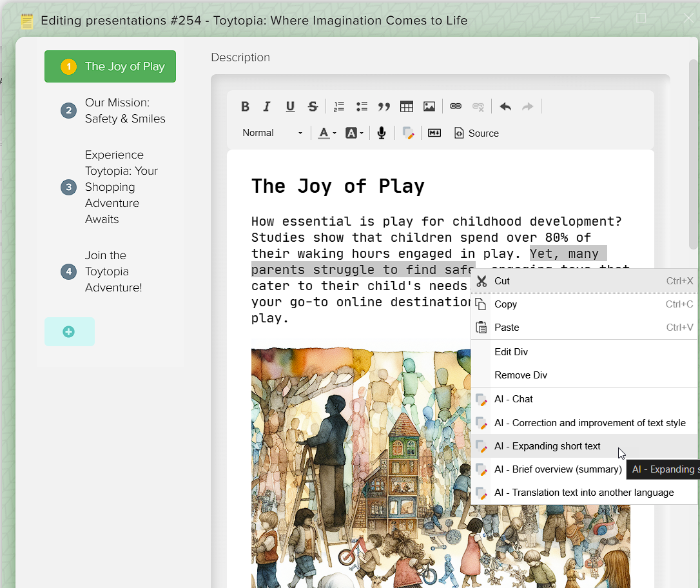Toggle Bold formatting in editor toolbar
Image resolution: width=700 pixels, height=588 pixels.
[245, 107]
